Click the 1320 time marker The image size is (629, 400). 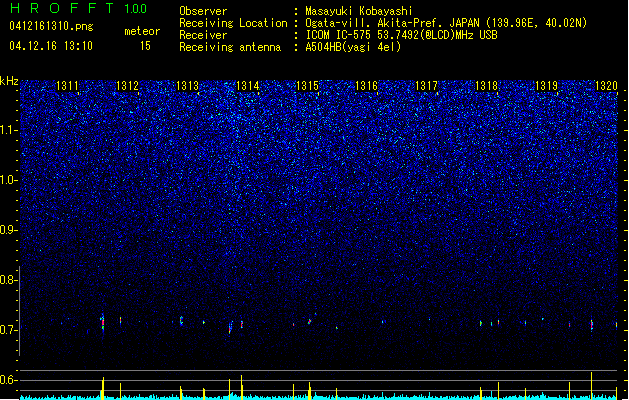(x=606, y=85)
